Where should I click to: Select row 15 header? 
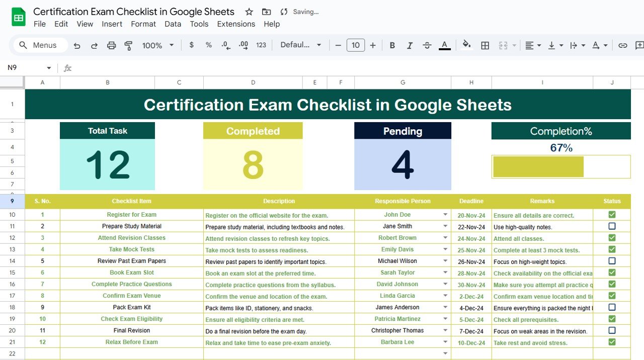[12, 273]
